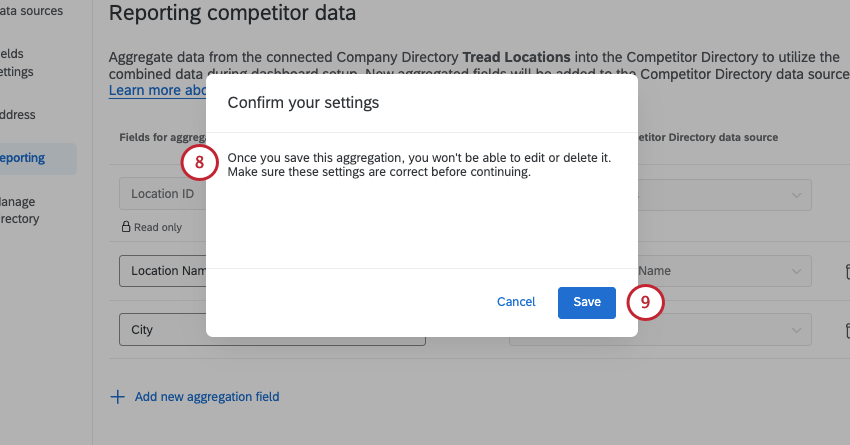Open the Name dropdown in Location Name row
This screenshot has height=445, width=850.
(x=797, y=271)
